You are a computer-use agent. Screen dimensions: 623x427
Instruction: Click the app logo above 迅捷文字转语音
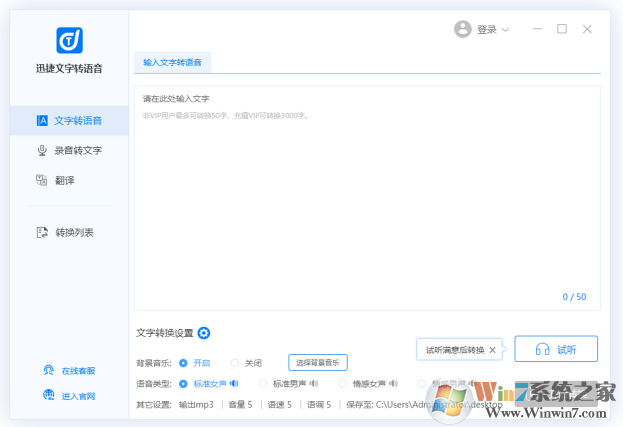(x=69, y=40)
